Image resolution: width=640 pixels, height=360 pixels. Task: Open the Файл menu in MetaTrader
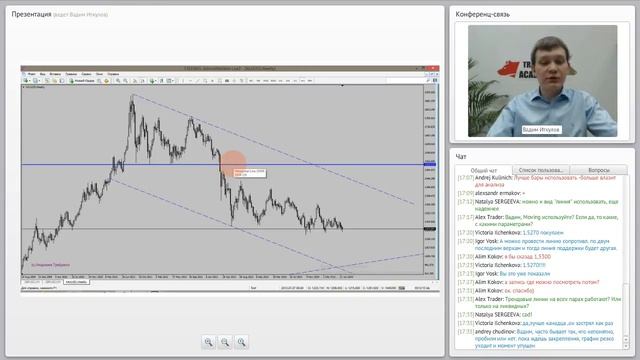[x=31, y=74]
